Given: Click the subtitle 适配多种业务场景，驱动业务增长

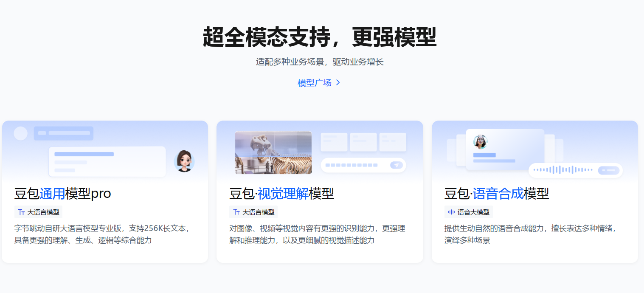Looking at the screenshot, I should click(320, 62).
